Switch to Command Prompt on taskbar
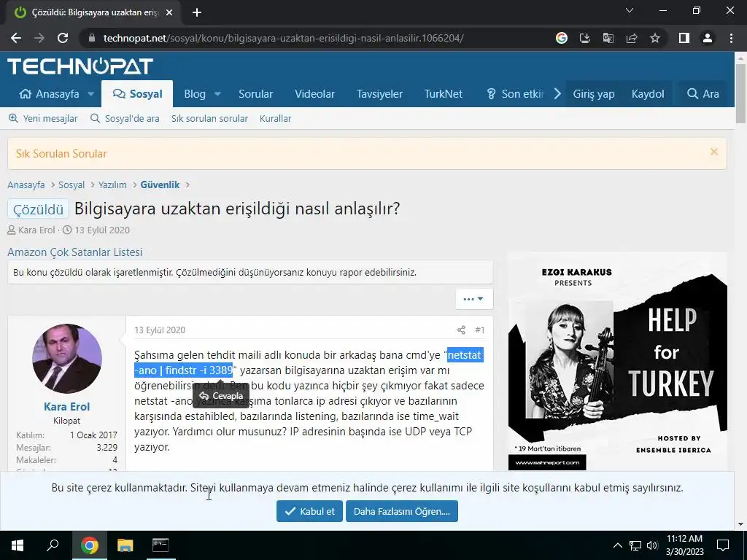This screenshot has height=560, width=747. tap(160, 545)
